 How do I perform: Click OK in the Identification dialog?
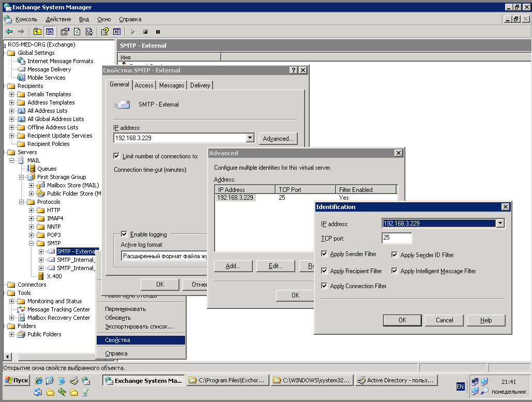coord(402,320)
